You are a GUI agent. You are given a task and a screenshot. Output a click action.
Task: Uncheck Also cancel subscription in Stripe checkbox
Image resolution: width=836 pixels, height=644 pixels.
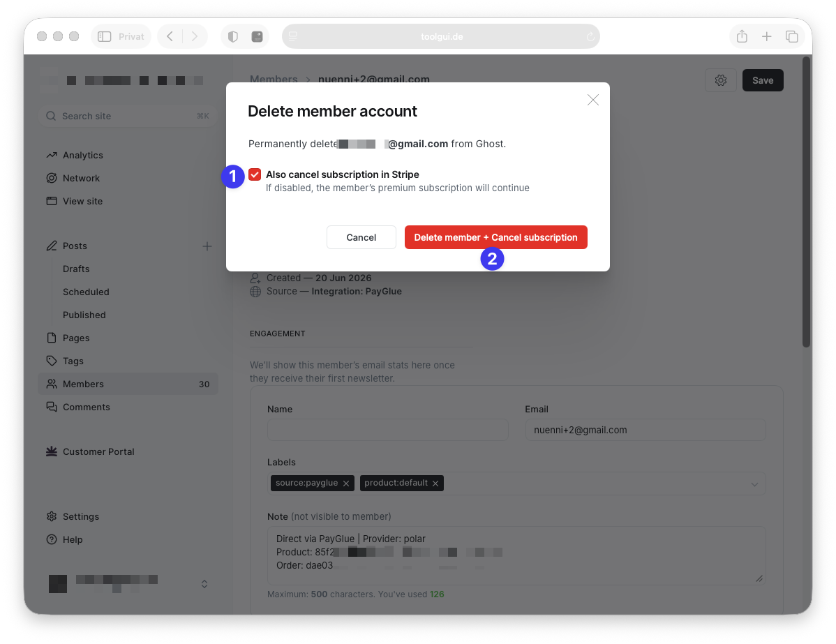255,174
